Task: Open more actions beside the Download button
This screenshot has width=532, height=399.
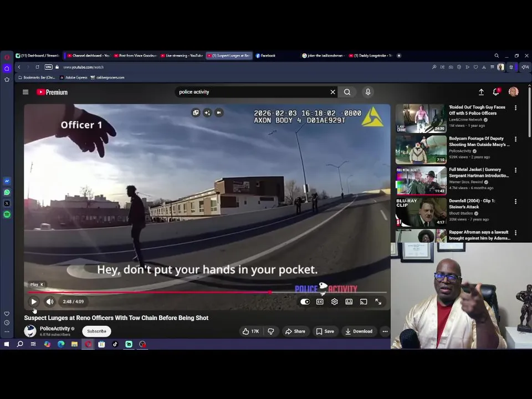Action: point(385,331)
